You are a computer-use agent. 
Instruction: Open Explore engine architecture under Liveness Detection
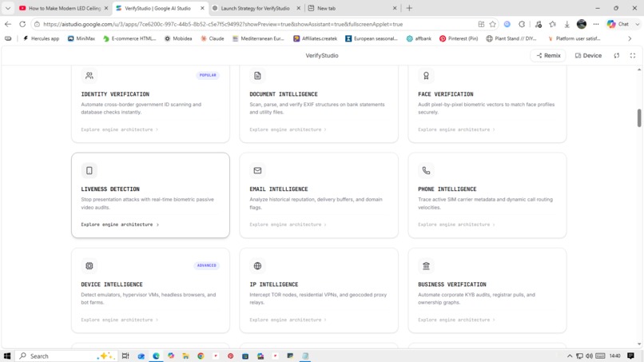click(120, 225)
